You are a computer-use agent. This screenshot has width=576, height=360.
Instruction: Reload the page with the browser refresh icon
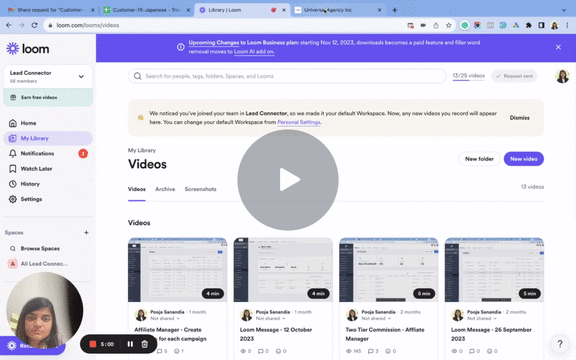click(34, 25)
